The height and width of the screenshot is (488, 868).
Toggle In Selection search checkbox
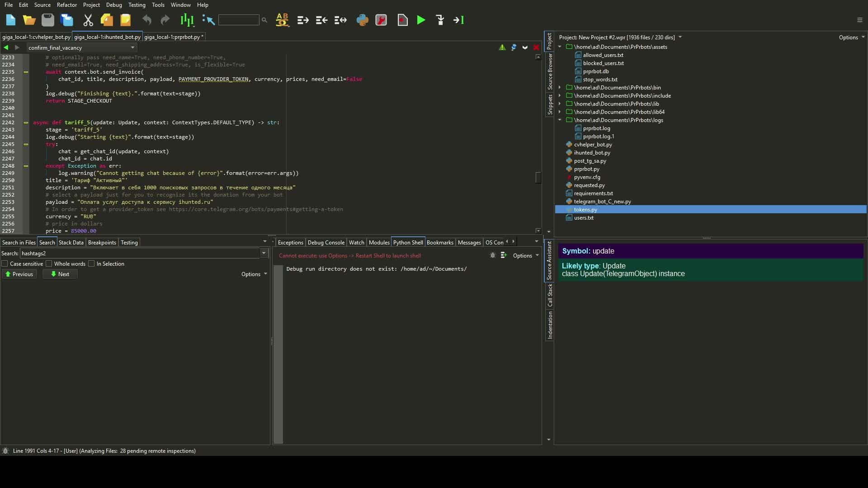click(x=92, y=264)
